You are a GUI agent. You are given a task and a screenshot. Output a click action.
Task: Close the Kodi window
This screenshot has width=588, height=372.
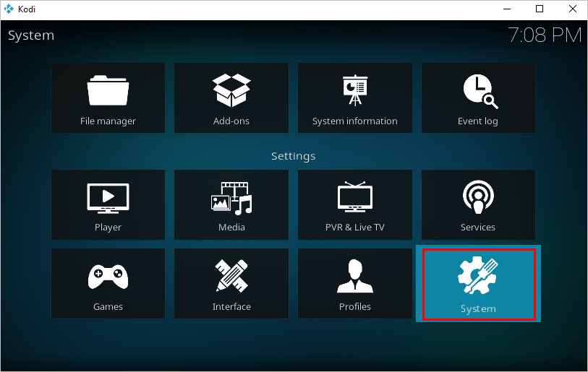click(572, 9)
